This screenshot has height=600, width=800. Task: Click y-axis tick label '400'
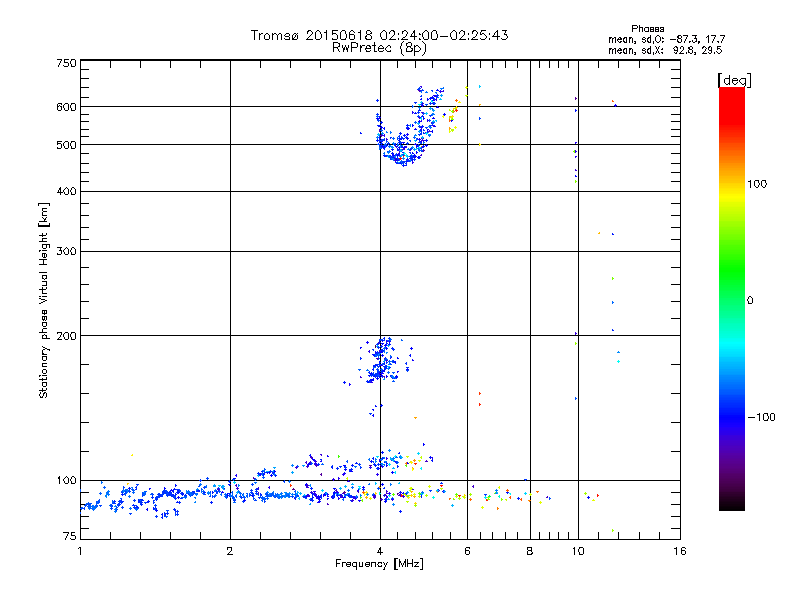point(66,191)
